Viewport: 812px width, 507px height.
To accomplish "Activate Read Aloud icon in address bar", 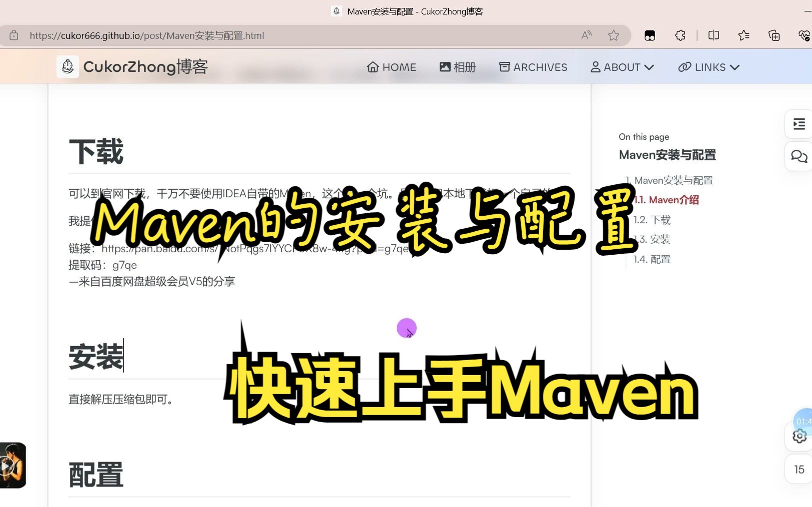I will pos(587,35).
